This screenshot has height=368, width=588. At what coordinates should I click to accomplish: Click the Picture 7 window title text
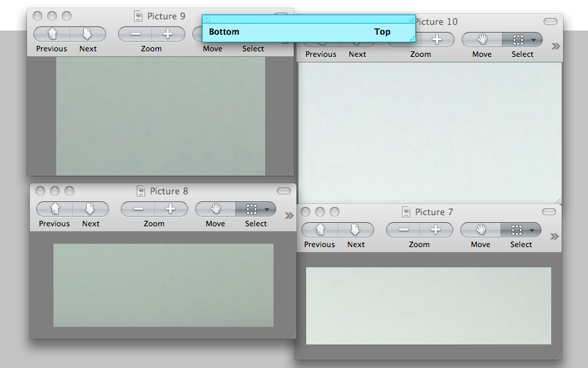pos(434,212)
